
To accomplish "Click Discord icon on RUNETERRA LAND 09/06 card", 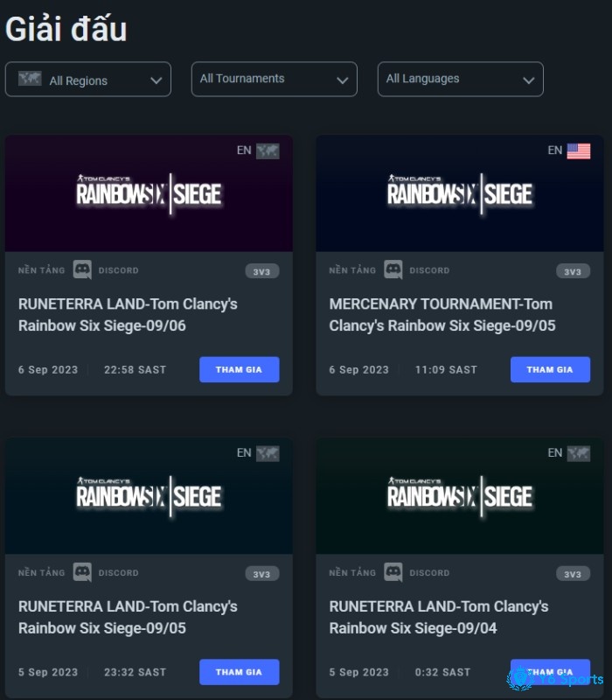I will pyautogui.click(x=82, y=269).
